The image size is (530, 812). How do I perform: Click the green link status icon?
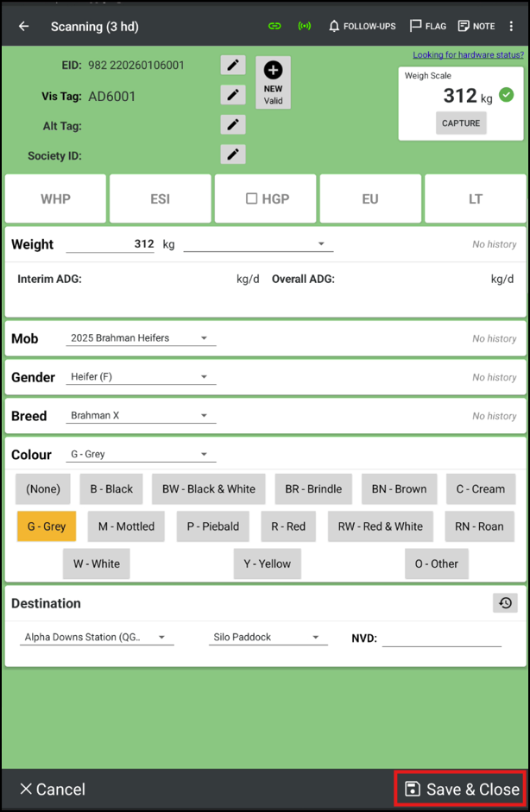(x=274, y=26)
